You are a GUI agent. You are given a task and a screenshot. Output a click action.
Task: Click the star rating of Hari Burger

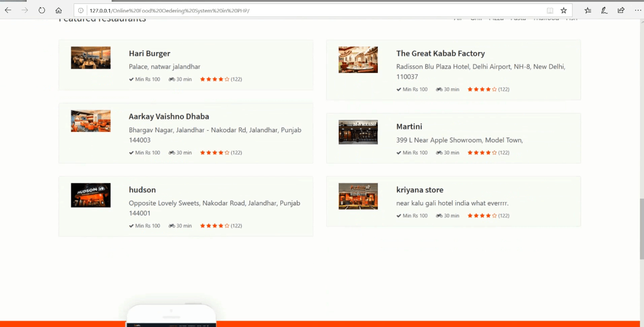[214, 79]
